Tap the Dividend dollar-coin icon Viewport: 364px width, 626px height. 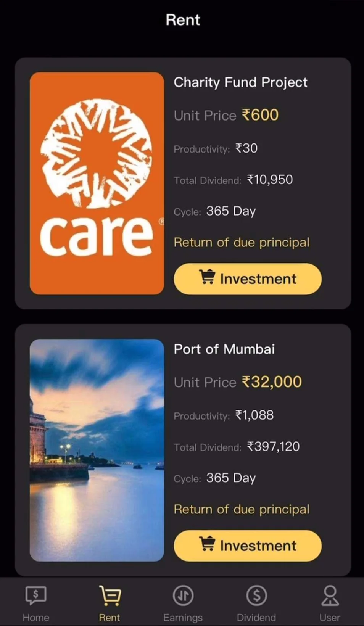[256, 595]
